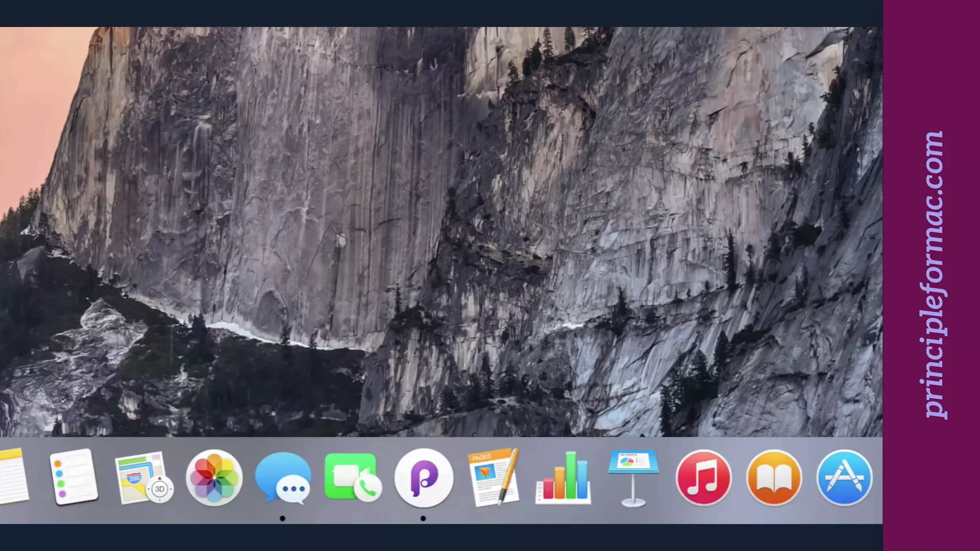Open the Maps app icon

[144, 478]
